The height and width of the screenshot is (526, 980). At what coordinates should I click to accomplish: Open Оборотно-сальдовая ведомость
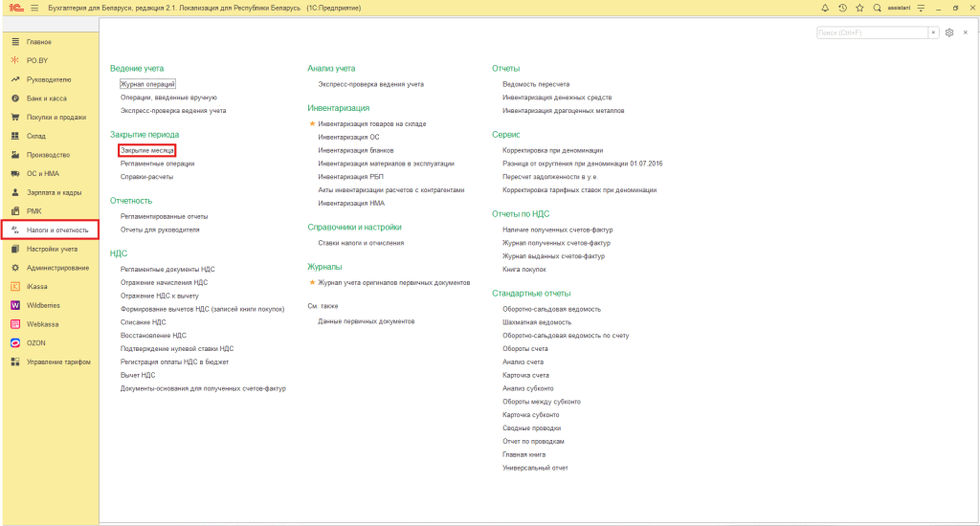click(x=552, y=309)
